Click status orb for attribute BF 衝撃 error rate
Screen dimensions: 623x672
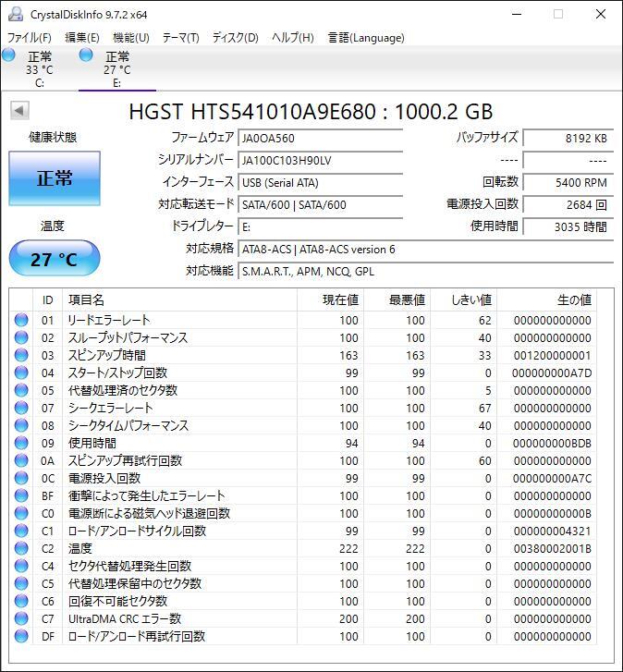(21, 495)
